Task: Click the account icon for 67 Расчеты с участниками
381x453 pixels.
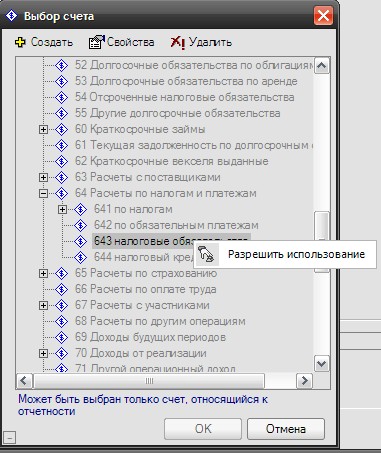Action: (61, 305)
